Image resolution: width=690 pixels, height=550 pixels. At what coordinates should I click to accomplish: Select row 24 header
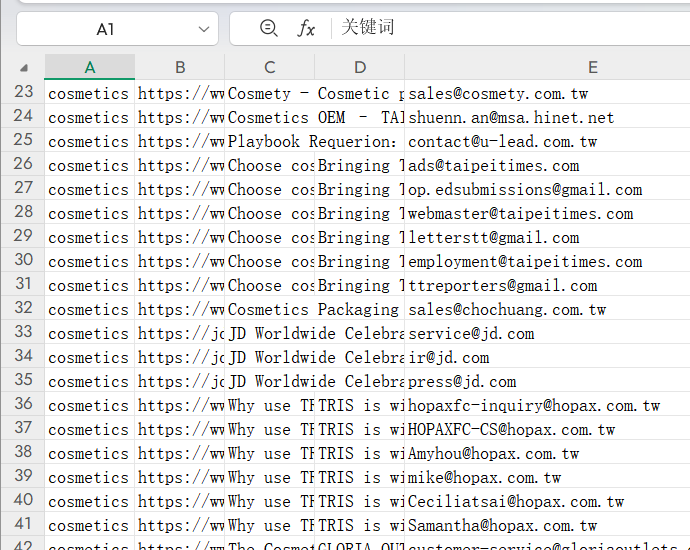point(23,116)
